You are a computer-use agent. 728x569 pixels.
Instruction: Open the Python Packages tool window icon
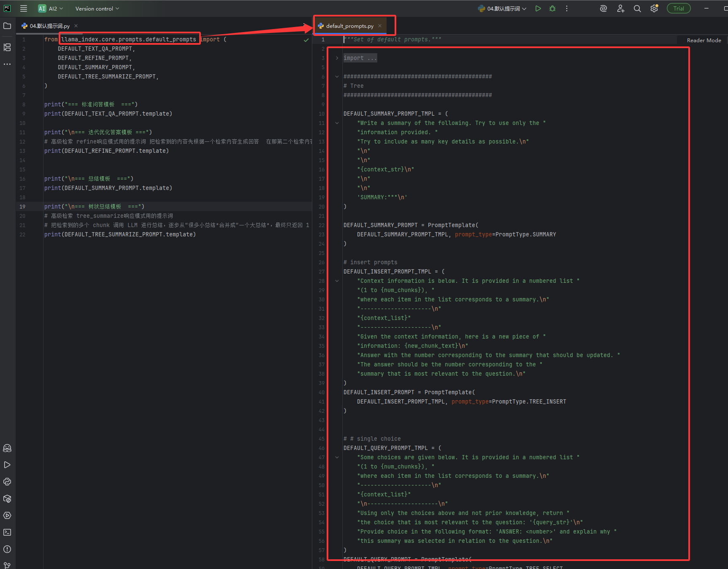[x=7, y=499]
